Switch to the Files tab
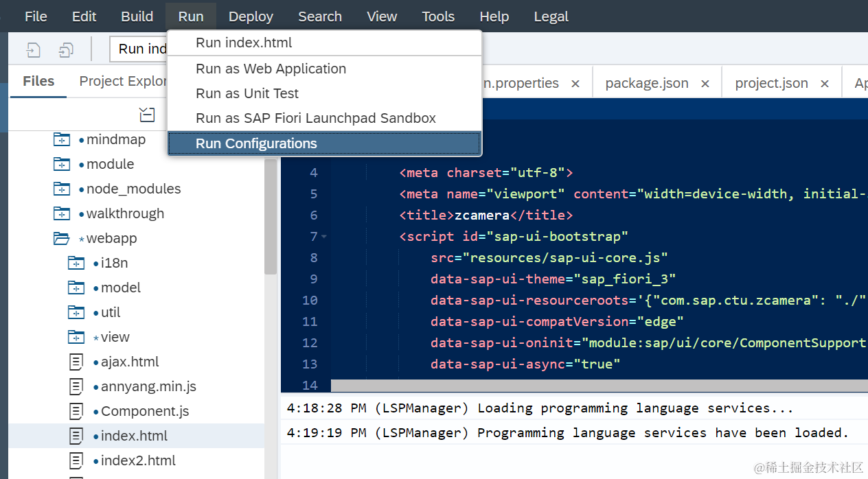 pyautogui.click(x=38, y=81)
